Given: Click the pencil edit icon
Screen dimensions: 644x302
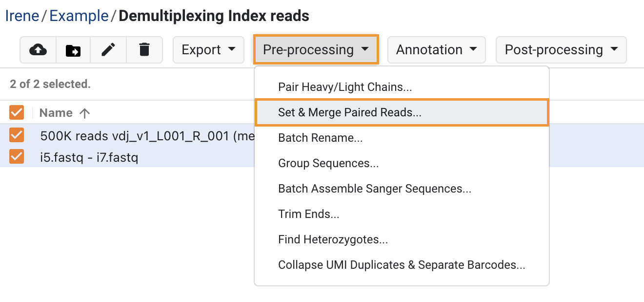Looking at the screenshot, I should (108, 50).
